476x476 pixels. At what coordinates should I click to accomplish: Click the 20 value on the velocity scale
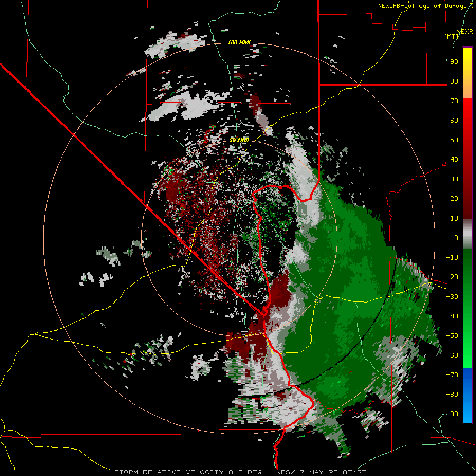tap(454, 199)
